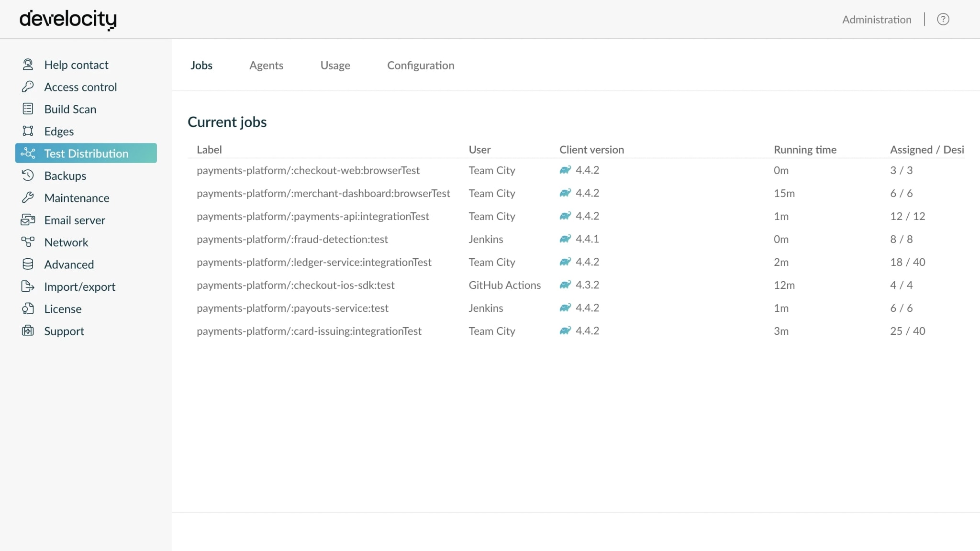Click the 4.3.2 client version value
This screenshot has height=551, width=980.
587,285
